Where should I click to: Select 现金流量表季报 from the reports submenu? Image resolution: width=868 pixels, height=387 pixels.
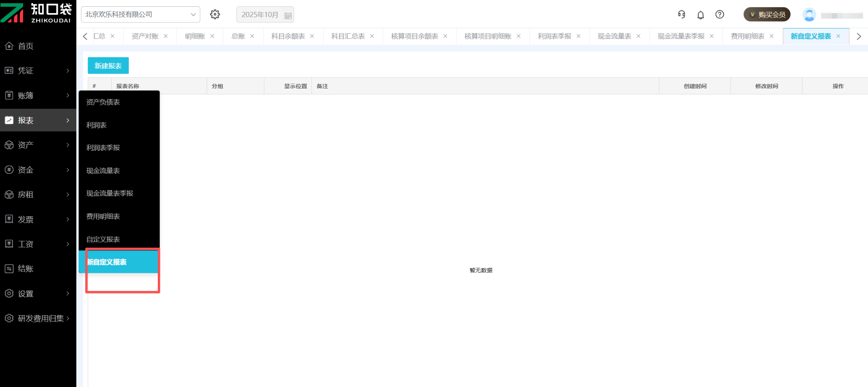[x=110, y=193]
